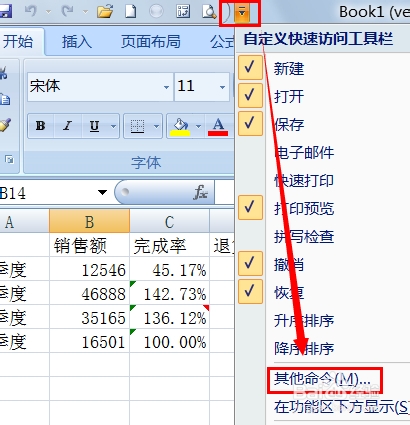The width and height of the screenshot is (410, 425).
Task: Expand the Name Box dropdown arrow
Action: [x=102, y=192]
